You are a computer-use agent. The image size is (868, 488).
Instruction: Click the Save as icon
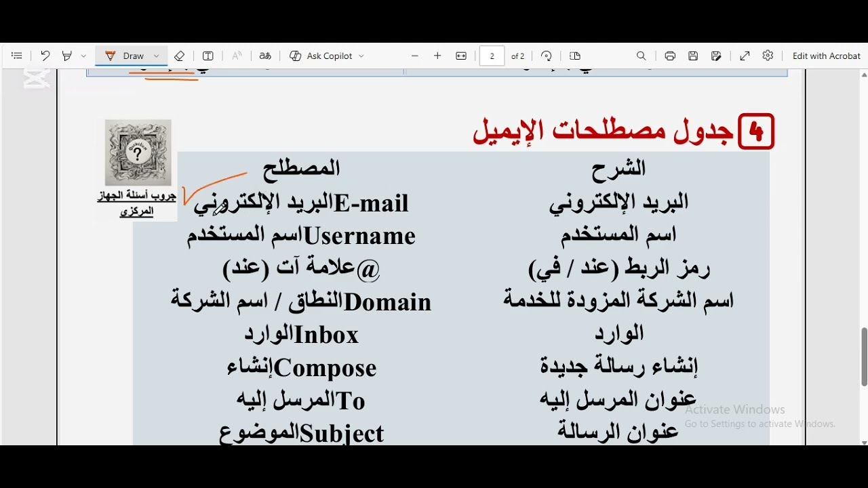click(716, 56)
